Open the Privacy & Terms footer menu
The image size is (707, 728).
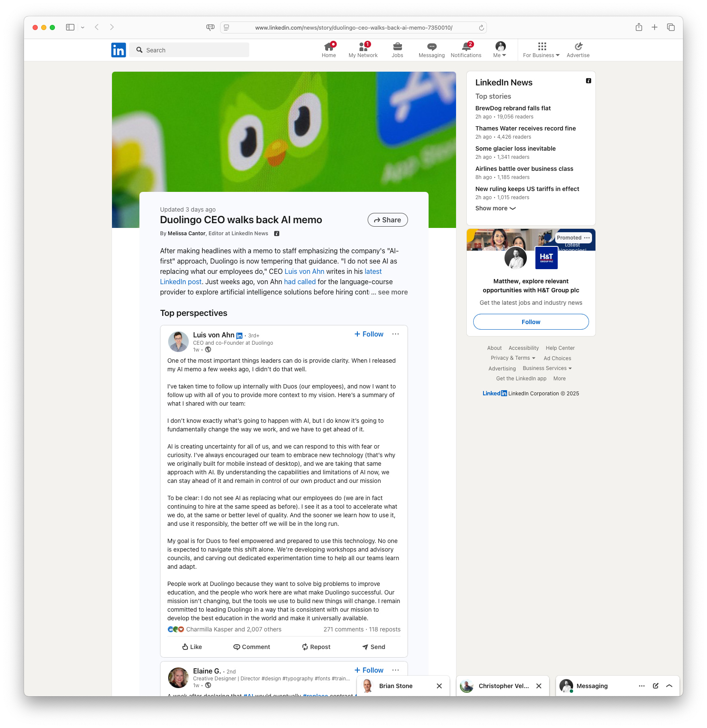click(513, 358)
